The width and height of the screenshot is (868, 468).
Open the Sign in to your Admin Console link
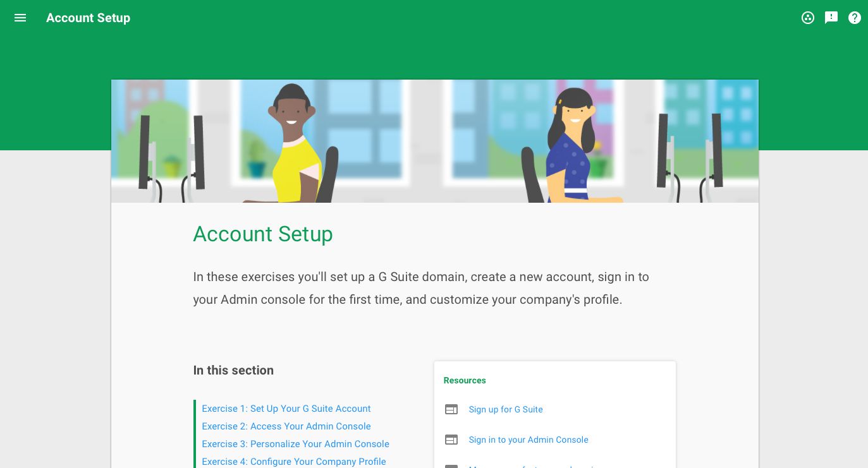(x=529, y=440)
